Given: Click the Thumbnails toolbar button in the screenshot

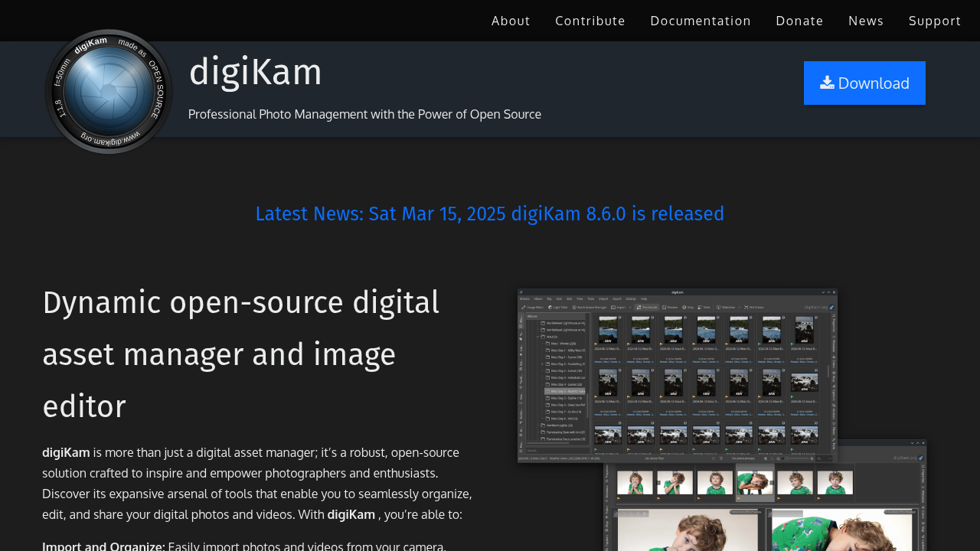Looking at the screenshot, I should click(x=647, y=307).
